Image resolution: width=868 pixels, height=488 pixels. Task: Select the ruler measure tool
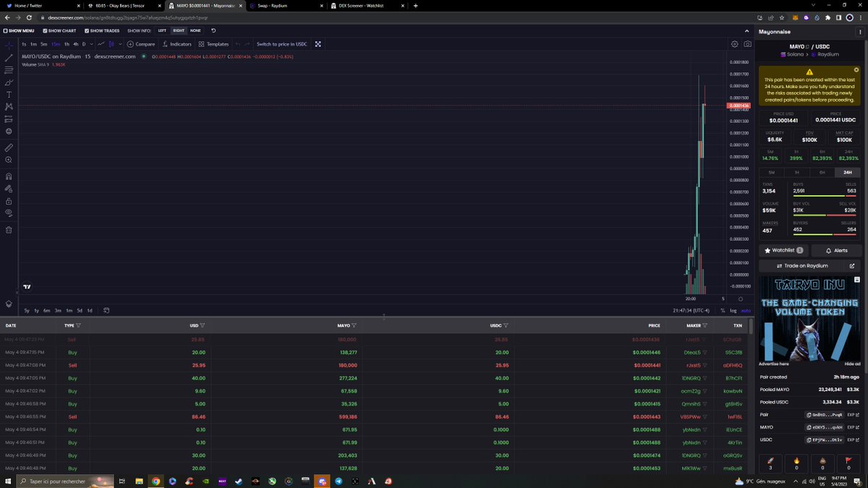coord(9,147)
